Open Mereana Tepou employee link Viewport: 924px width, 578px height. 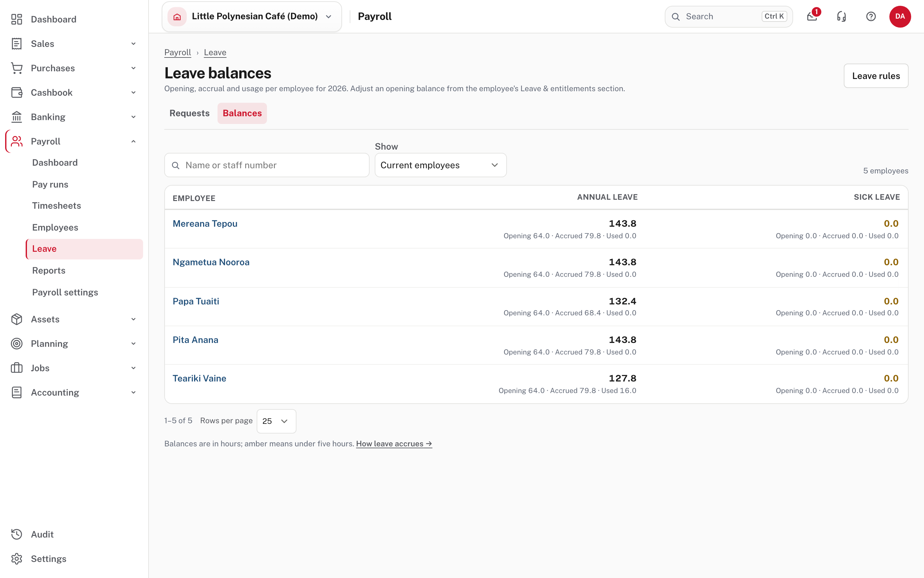(x=205, y=223)
